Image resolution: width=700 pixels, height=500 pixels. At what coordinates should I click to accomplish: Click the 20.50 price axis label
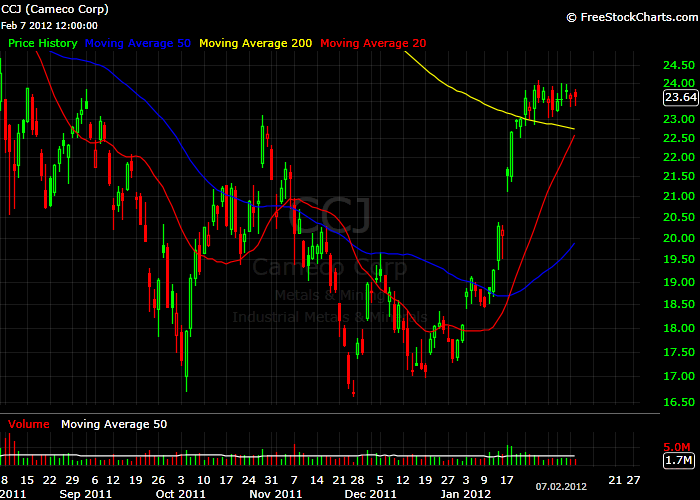(679, 217)
